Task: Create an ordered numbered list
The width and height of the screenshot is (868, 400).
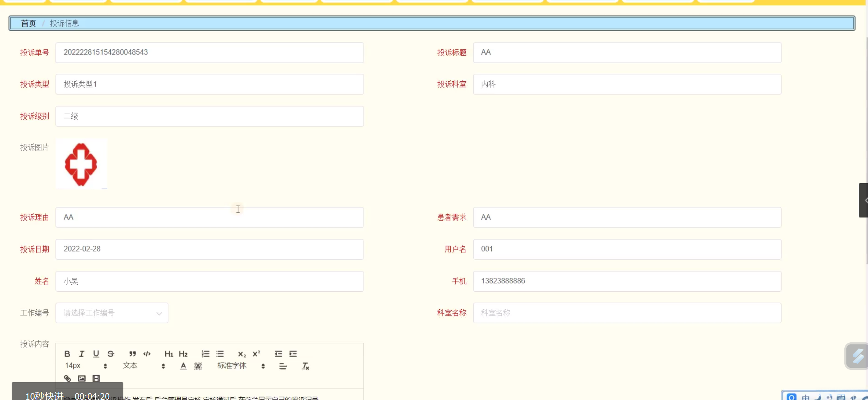Action: tap(205, 354)
